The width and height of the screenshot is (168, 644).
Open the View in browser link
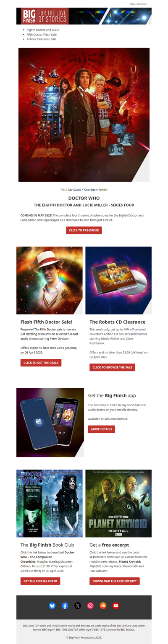coord(138,4)
